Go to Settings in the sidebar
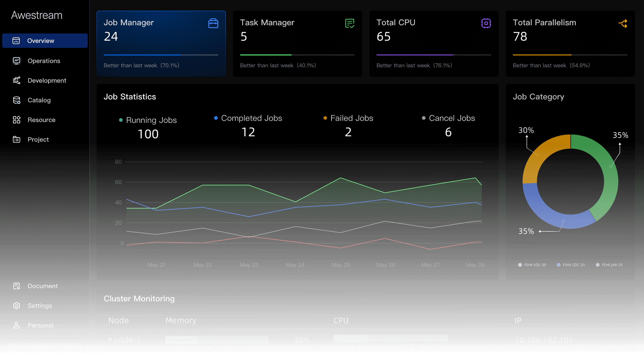 pos(40,306)
